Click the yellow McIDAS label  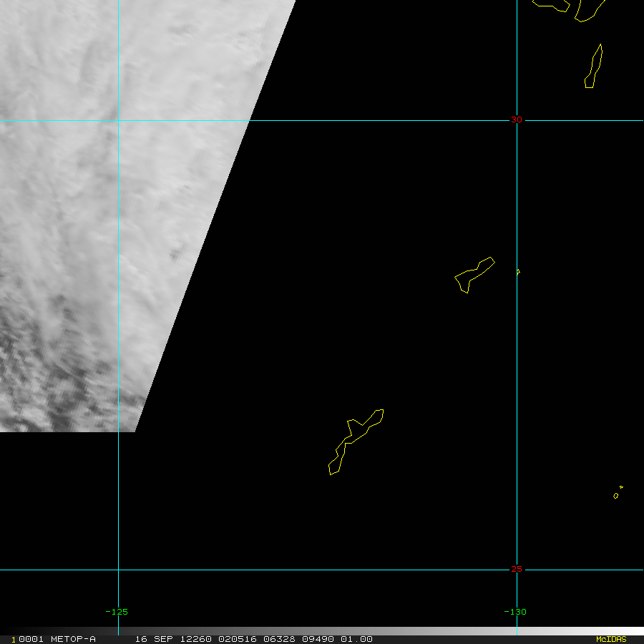610,639
